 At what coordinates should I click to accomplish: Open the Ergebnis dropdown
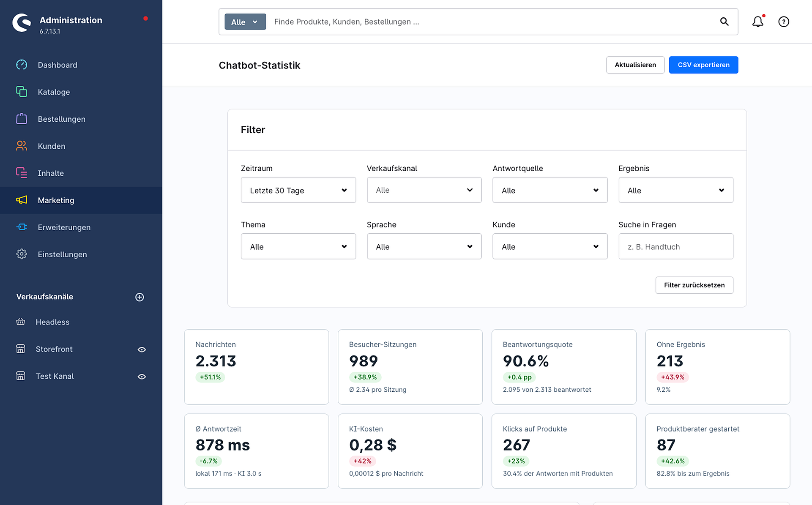pyautogui.click(x=676, y=190)
